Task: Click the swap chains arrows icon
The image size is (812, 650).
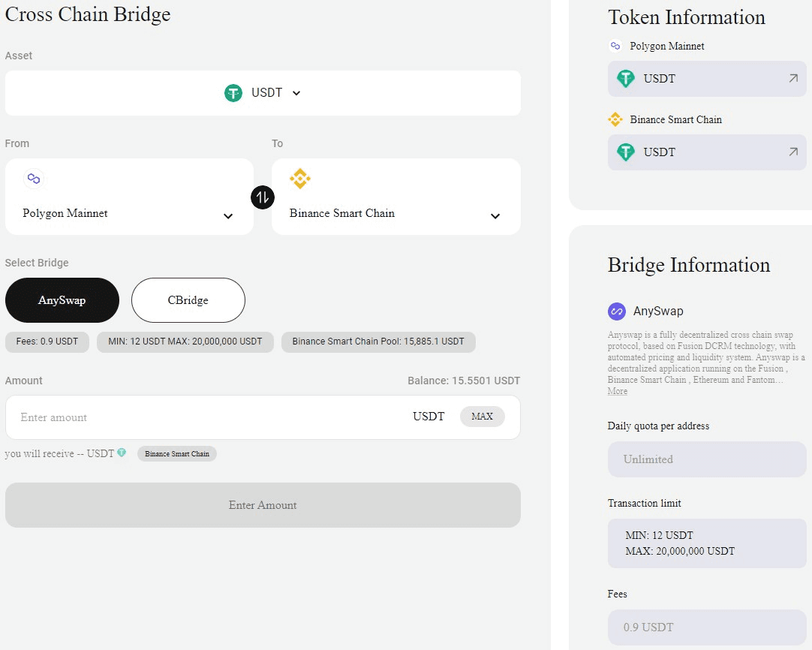Action: point(263,197)
